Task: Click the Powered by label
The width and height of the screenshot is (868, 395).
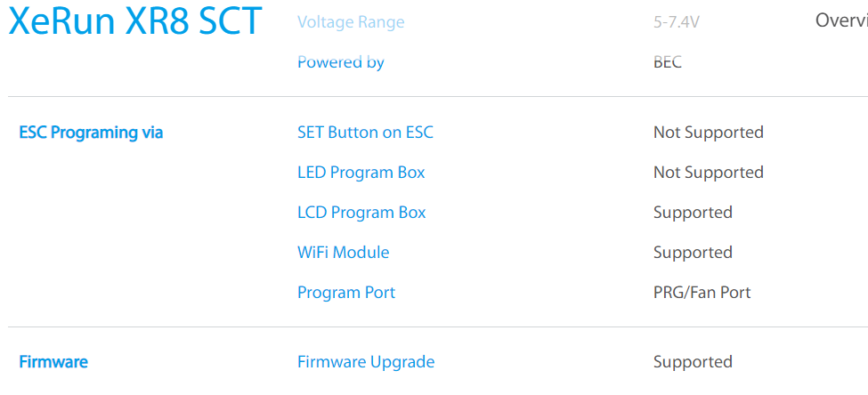Action: tap(341, 62)
